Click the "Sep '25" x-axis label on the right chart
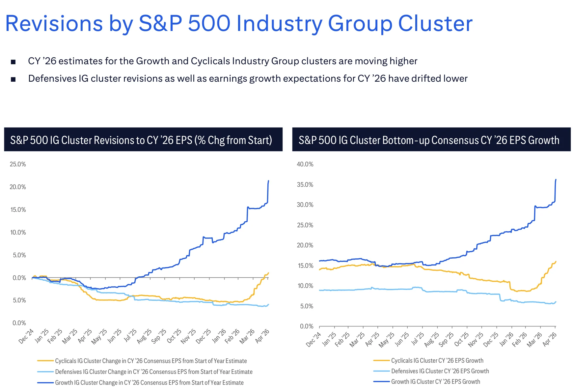The height and width of the screenshot is (392, 573). pyautogui.click(x=446, y=340)
